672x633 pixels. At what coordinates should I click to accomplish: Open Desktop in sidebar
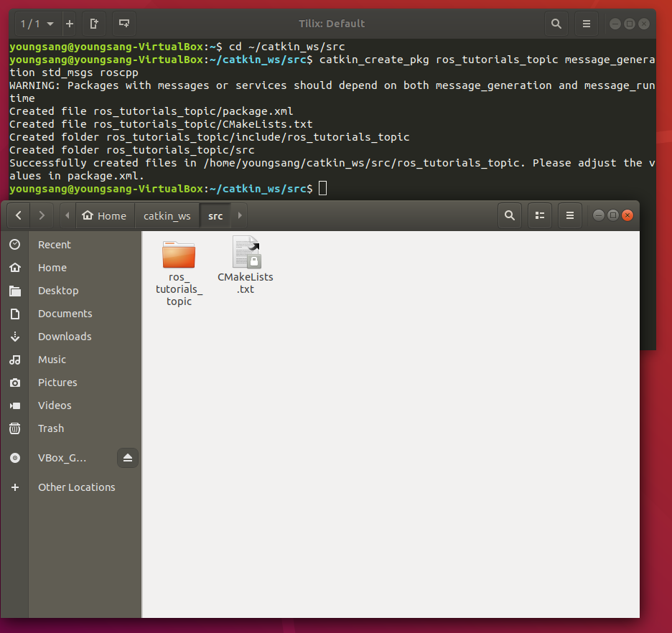point(71,291)
